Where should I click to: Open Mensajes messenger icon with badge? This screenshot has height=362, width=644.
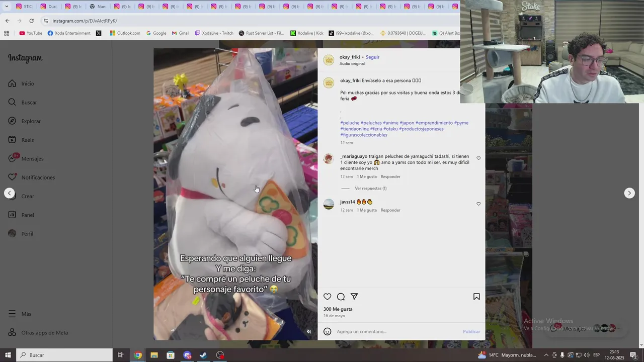point(12,158)
